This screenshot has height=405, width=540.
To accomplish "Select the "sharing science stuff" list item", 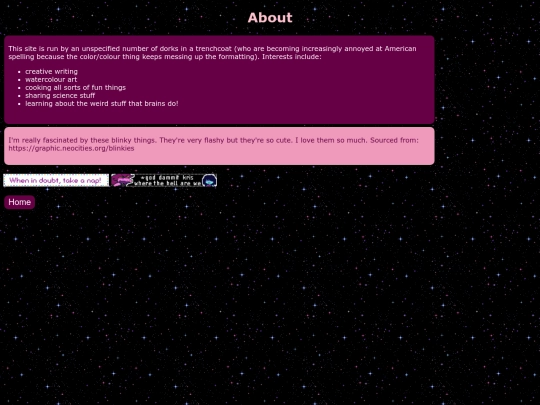I will tap(60, 95).
